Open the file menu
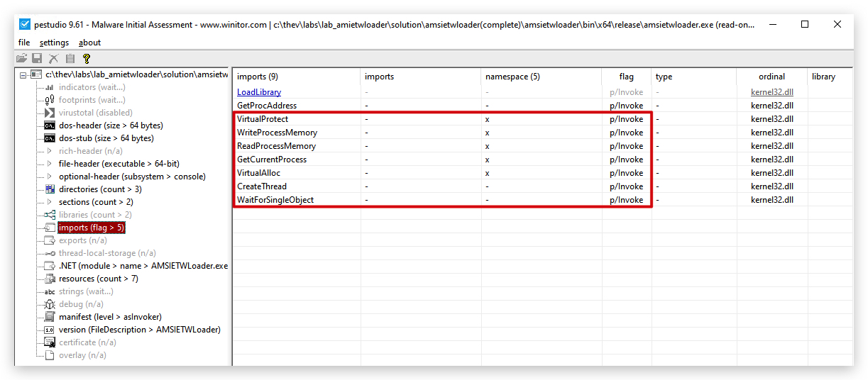868x380 pixels. tap(24, 43)
